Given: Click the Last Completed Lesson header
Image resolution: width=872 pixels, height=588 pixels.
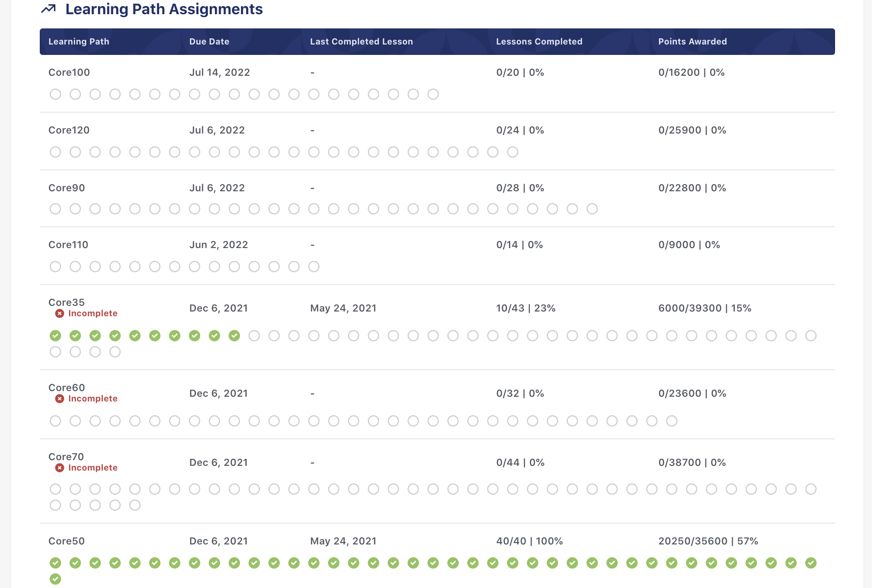Looking at the screenshot, I should pyautogui.click(x=362, y=42).
